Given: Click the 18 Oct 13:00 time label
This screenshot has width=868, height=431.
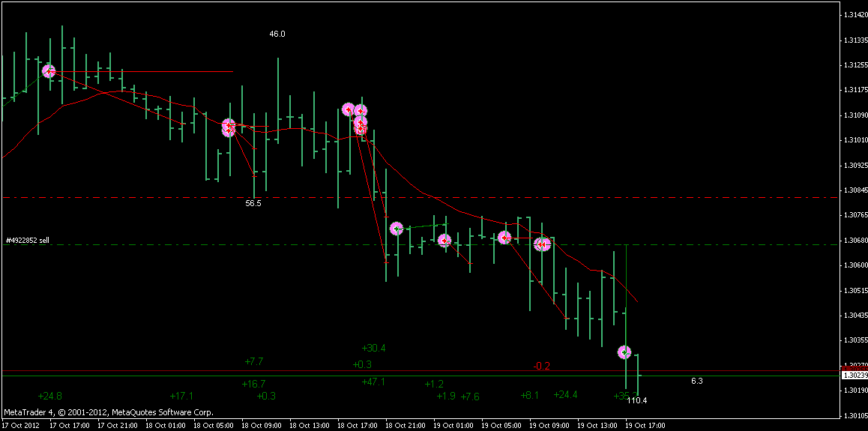Looking at the screenshot, I should point(309,426).
